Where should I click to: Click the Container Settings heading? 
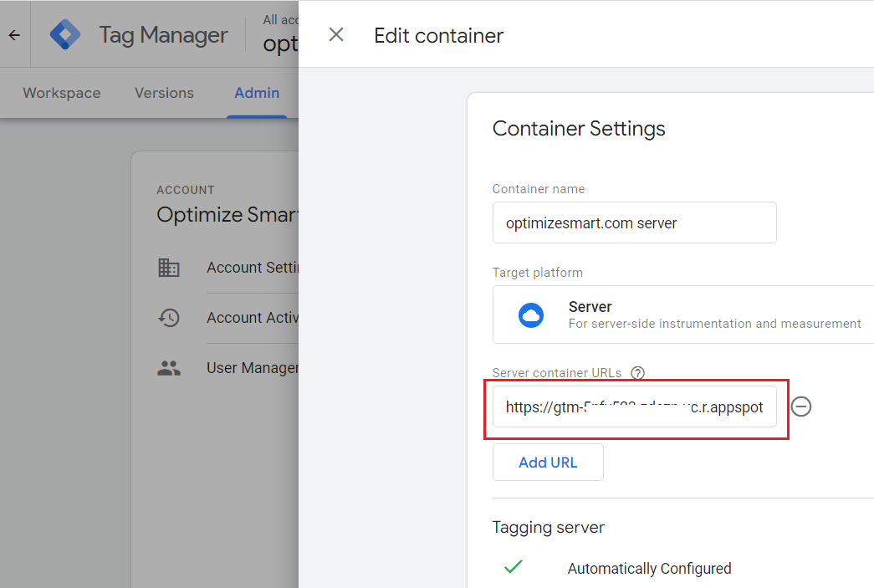pyautogui.click(x=579, y=129)
